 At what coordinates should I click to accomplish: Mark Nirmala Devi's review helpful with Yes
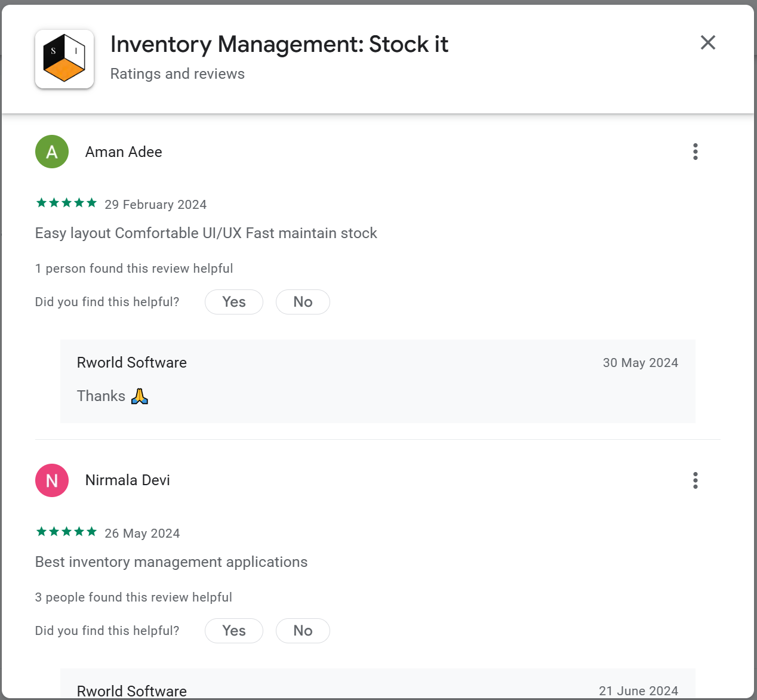click(234, 631)
